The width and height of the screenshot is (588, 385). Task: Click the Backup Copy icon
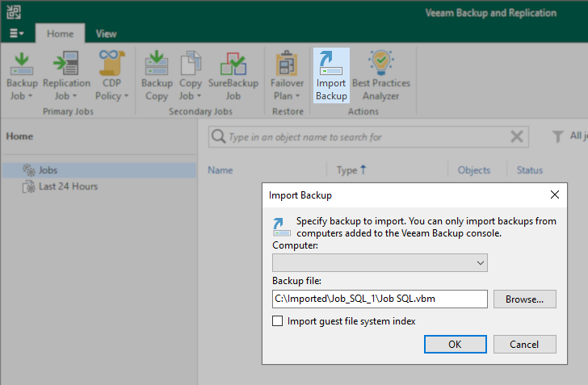tap(157, 76)
